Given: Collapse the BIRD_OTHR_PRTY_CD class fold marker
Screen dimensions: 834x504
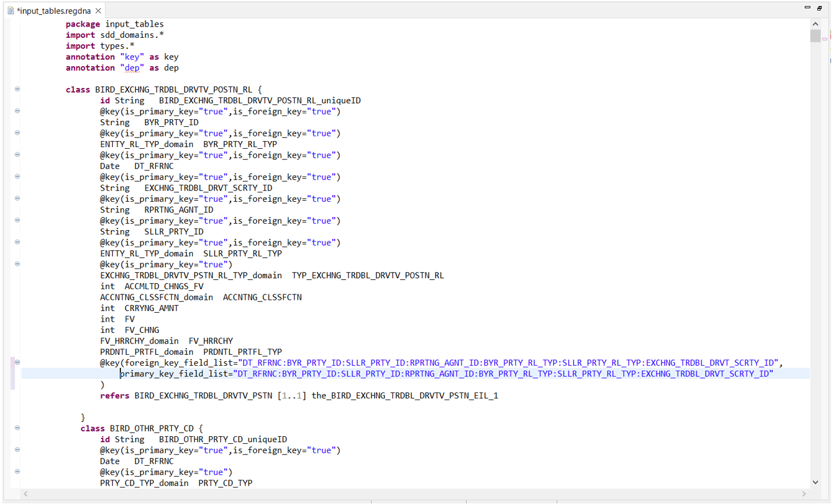Looking at the screenshot, I should tap(17, 428).
